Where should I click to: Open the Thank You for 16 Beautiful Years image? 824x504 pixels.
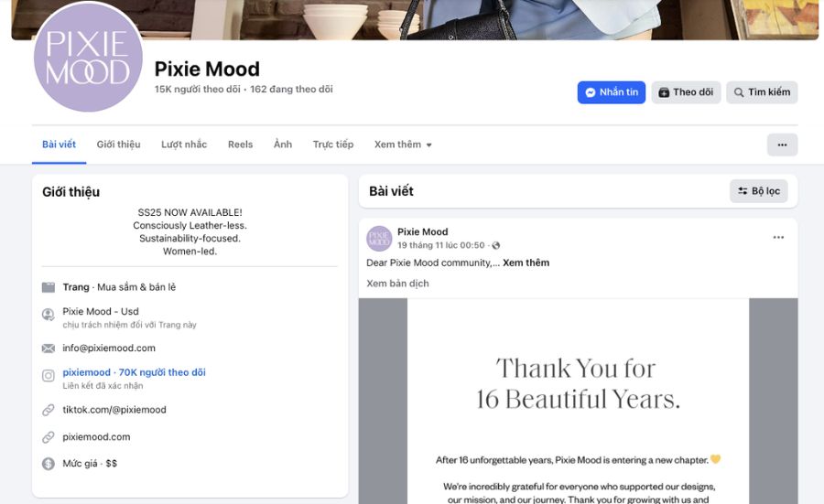pyautogui.click(x=578, y=402)
